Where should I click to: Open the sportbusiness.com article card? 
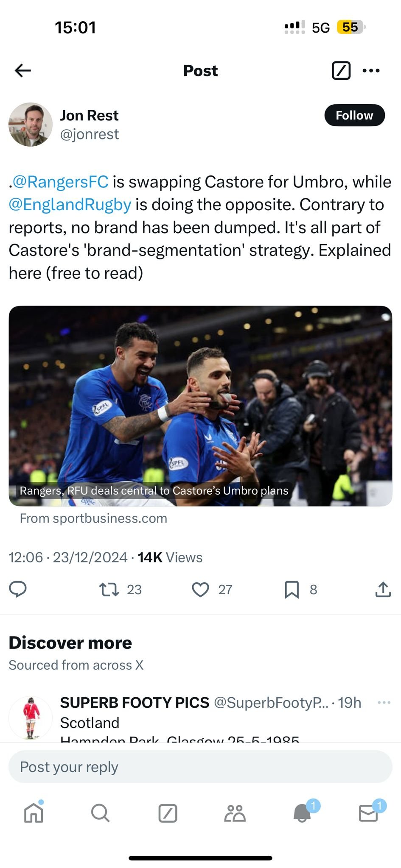(200, 406)
